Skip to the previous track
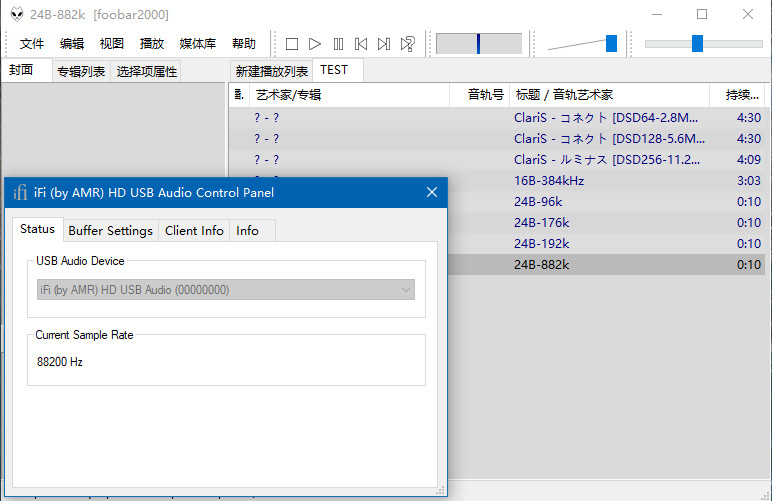 pyautogui.click(x=361, y=44)
